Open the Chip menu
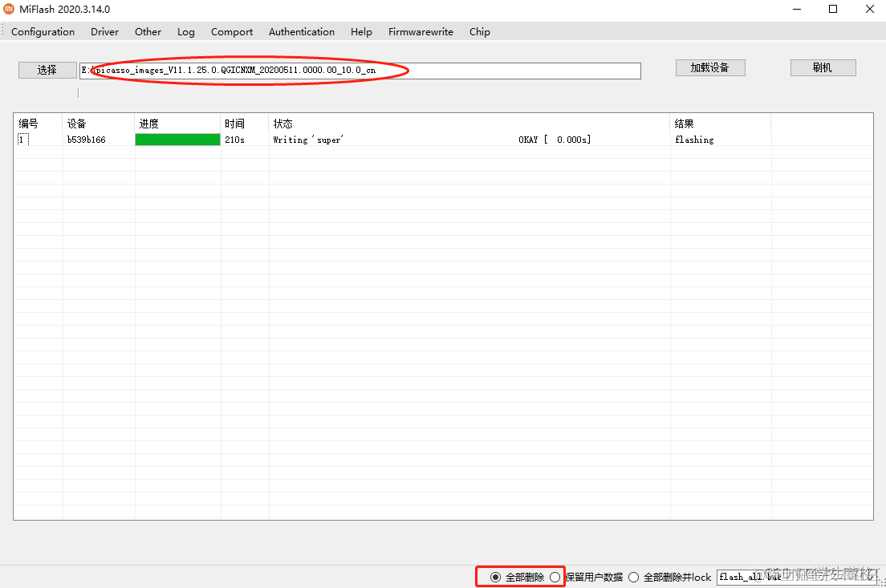The height and width of the screenshot is (588, 886). 479,32
